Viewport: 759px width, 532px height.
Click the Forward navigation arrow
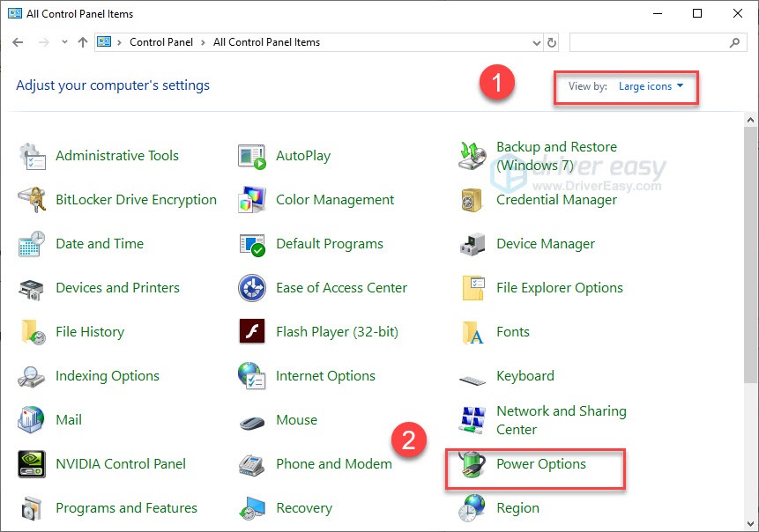point(43,42)
